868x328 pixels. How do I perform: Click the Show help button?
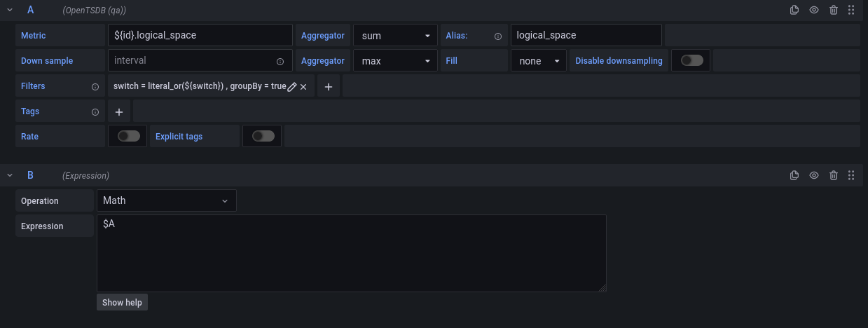pyautogui.click(x=122, y=302)
